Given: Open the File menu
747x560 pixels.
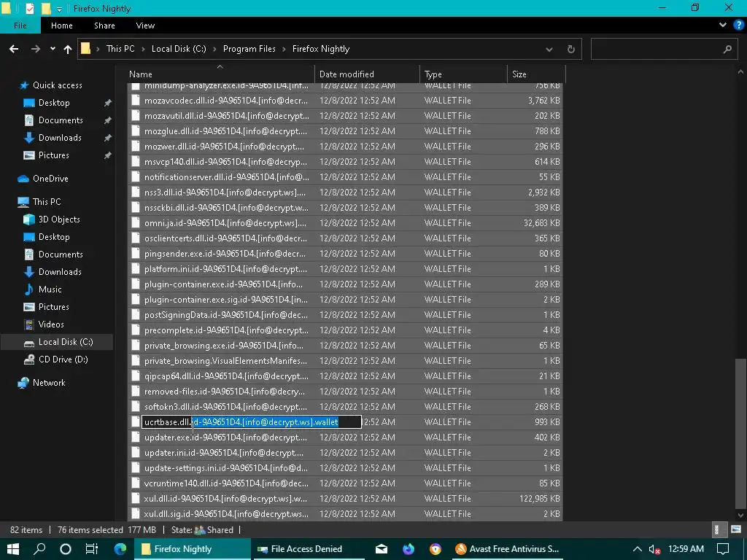Looking at the screenshot, I should tap(20, 26).
